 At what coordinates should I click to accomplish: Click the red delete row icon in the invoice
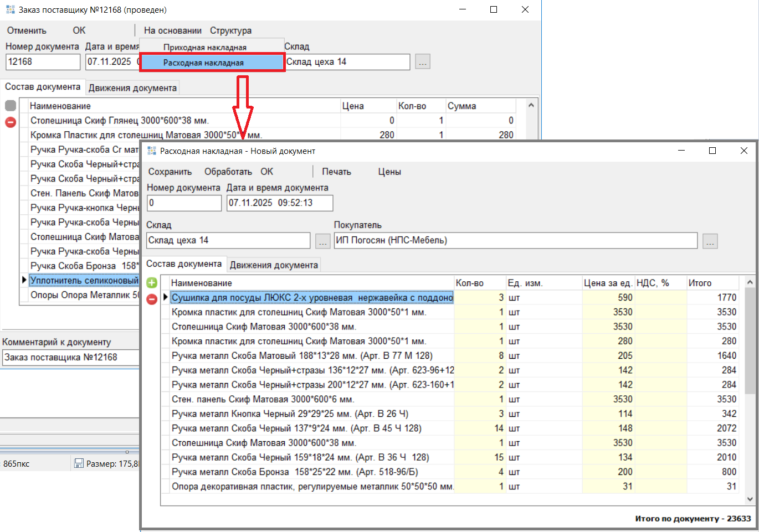coord(152,299)
